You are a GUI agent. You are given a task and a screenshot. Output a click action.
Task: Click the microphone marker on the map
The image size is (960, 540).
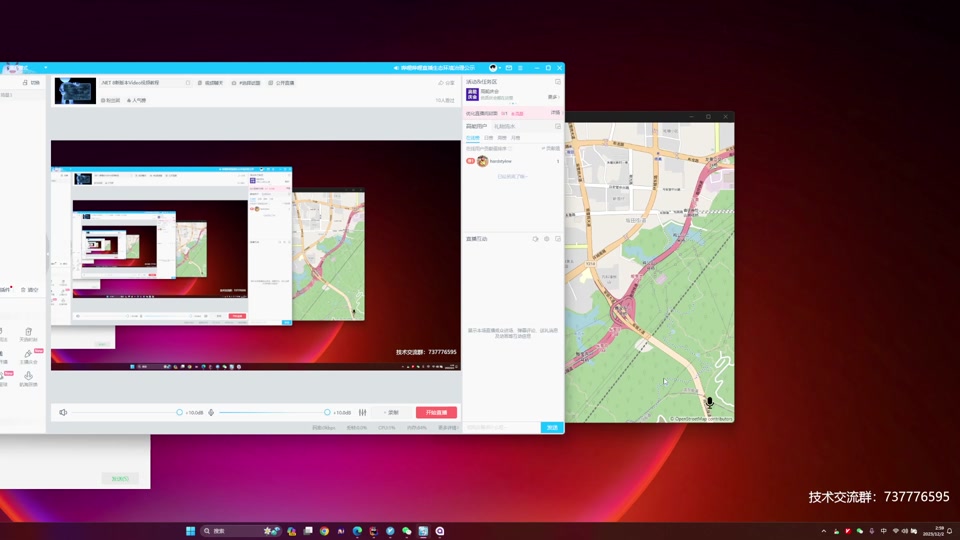tap(710, 402)
